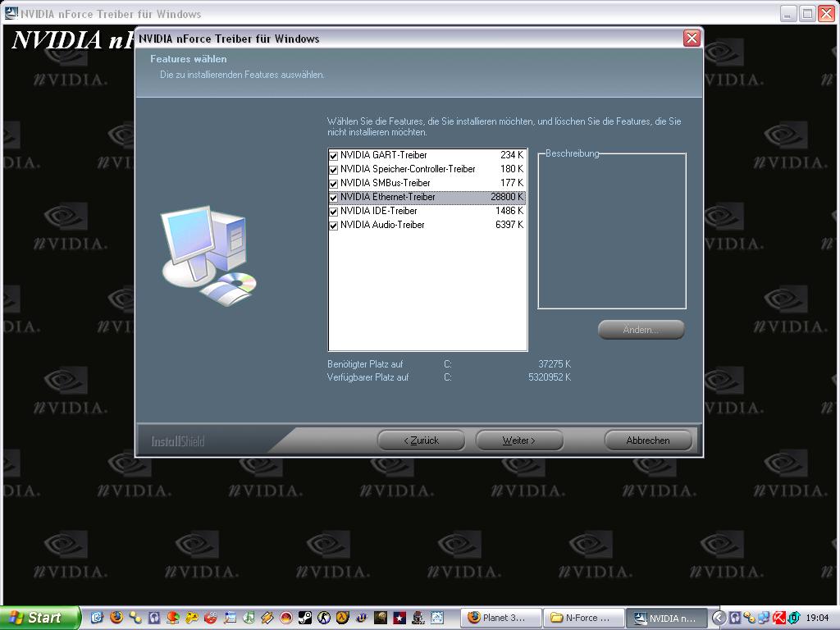Click the green-teal tray icon near clock

794,618
